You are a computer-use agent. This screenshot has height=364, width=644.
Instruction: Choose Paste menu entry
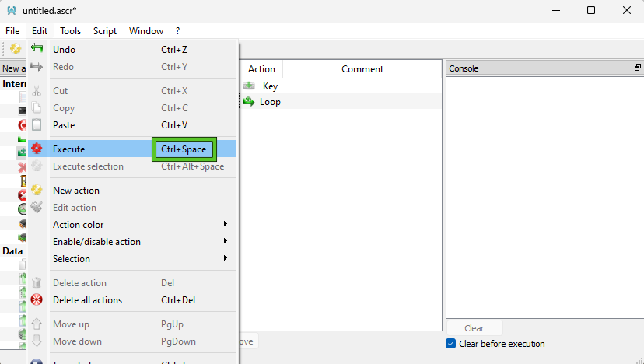[x=132, y=125]
